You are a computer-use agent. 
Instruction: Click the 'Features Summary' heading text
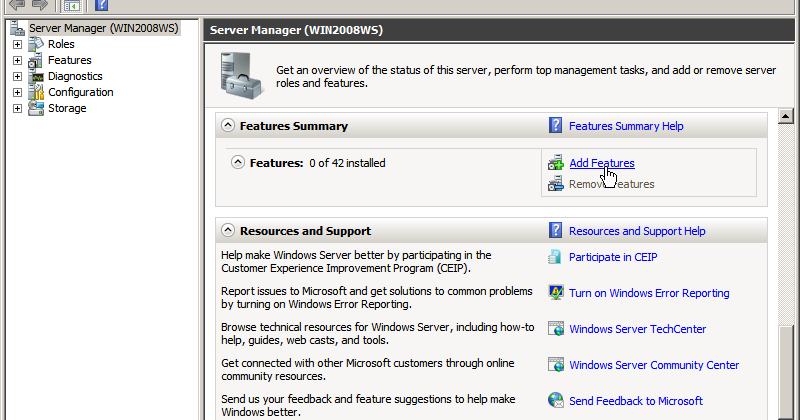click(294, 126)
